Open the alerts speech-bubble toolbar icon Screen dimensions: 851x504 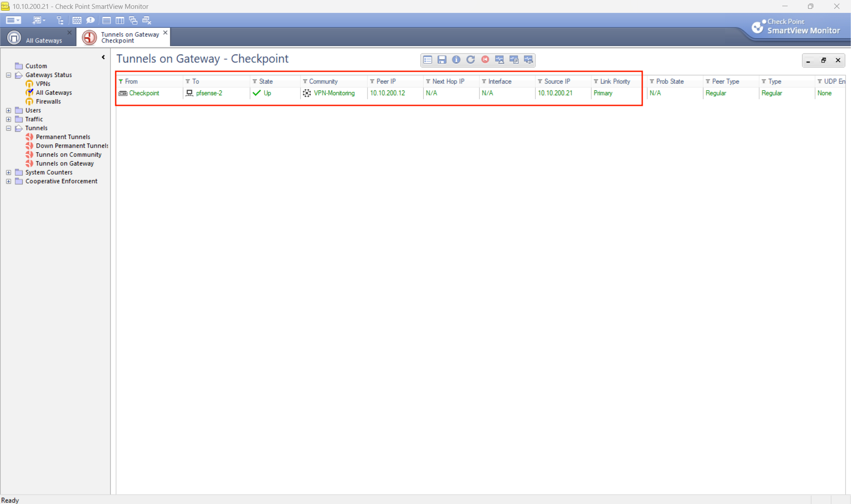pyautogui.click(x=90, y=20)
